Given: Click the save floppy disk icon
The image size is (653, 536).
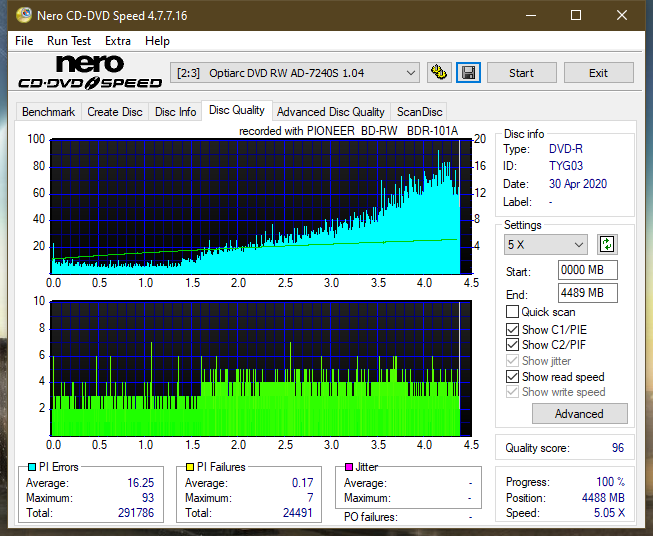Looking at the screenshot, I should click(x=469, y=73).
